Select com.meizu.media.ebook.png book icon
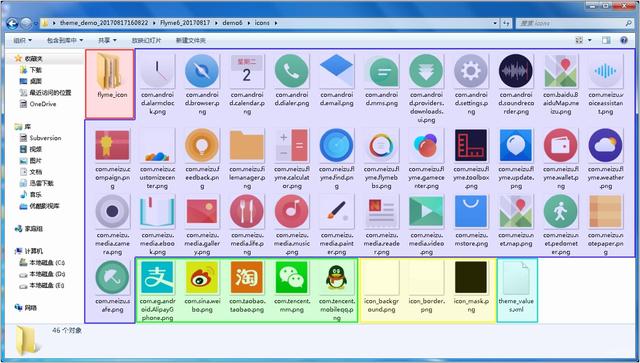 coord(157,212)
